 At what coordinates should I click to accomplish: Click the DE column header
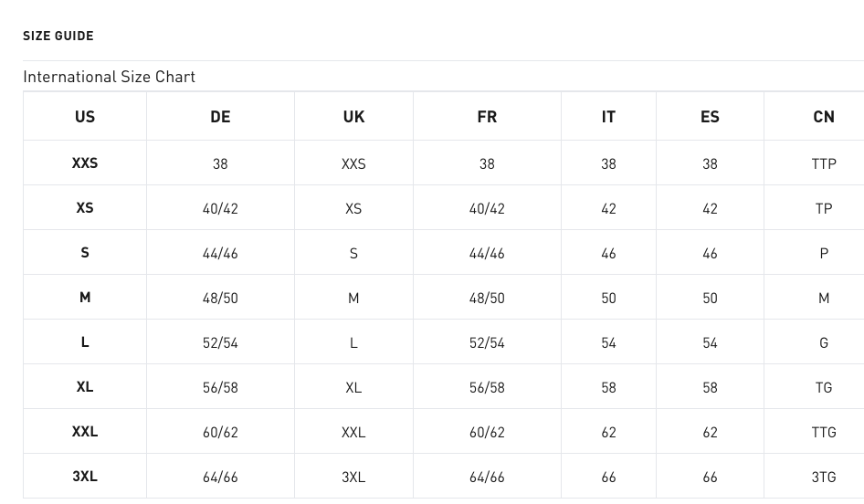point(220,117)
